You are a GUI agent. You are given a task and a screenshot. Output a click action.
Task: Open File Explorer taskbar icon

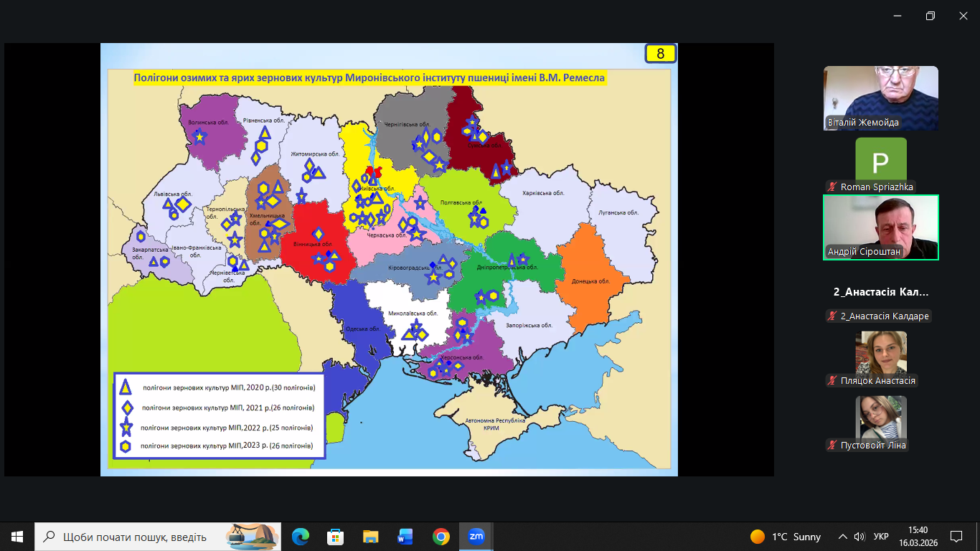(370, 537)
